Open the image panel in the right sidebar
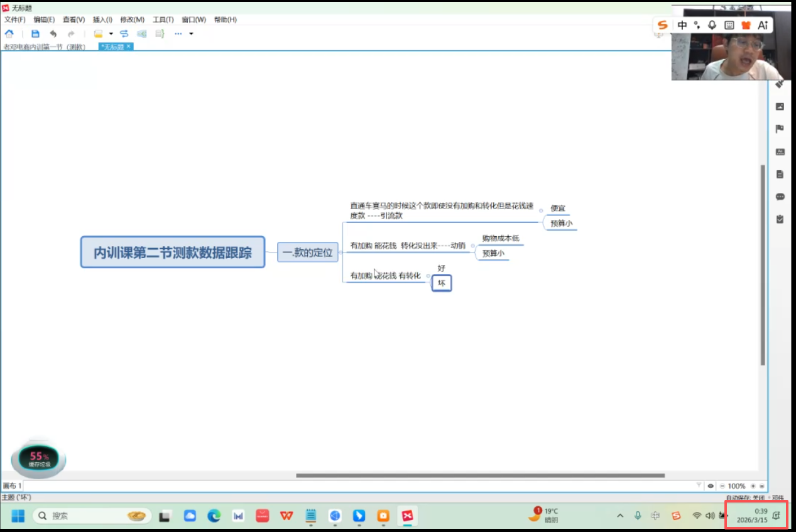The image size is (796, 532). tap(780, 107)
